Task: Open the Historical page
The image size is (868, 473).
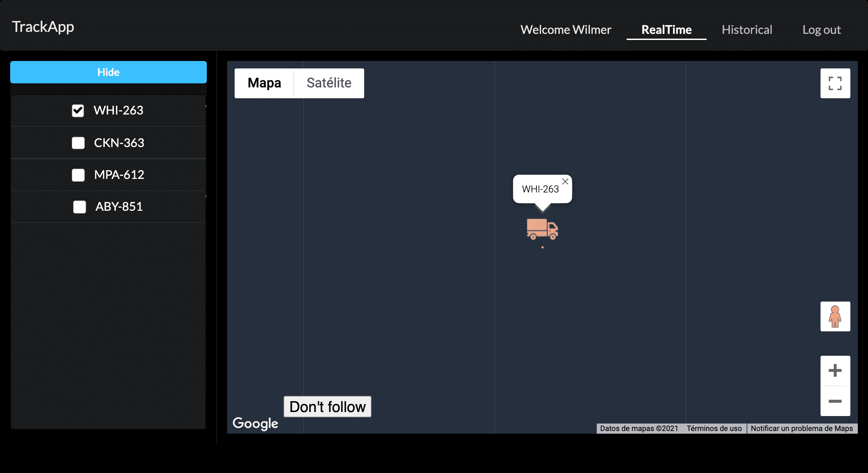Action: (747, 30)
